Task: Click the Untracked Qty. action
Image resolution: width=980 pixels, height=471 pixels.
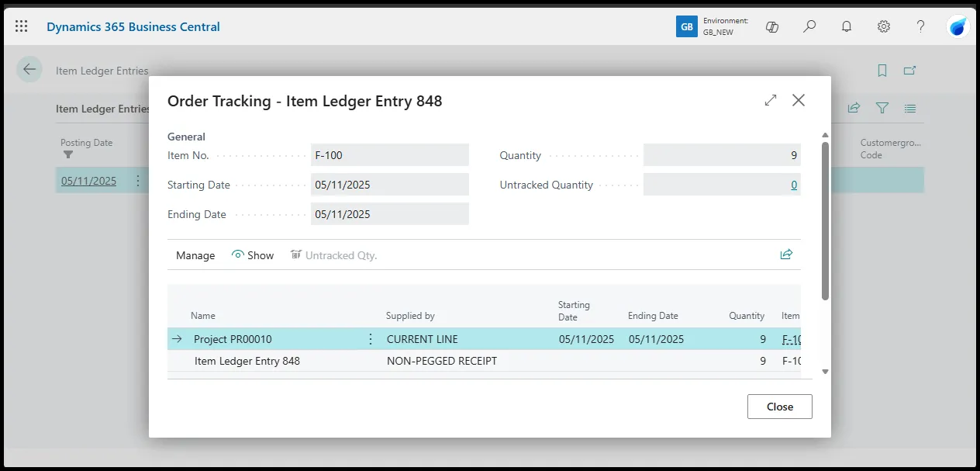Action: click(x=333, y=255)
